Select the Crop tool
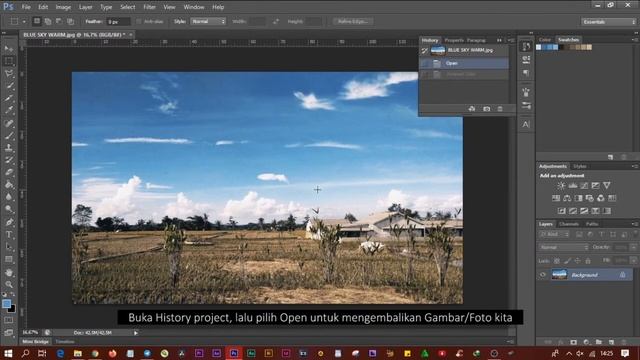The height and width of the screenshot is (360, 640). 9,98
